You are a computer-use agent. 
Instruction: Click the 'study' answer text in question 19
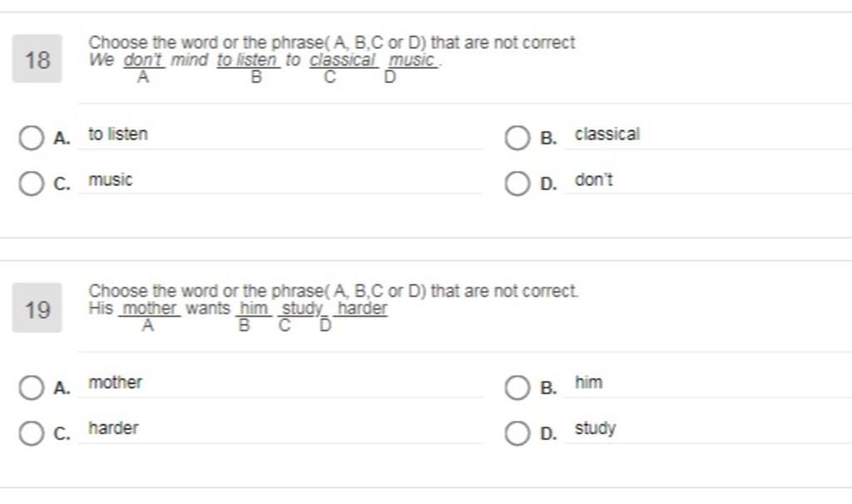click(x=595, y=428)
